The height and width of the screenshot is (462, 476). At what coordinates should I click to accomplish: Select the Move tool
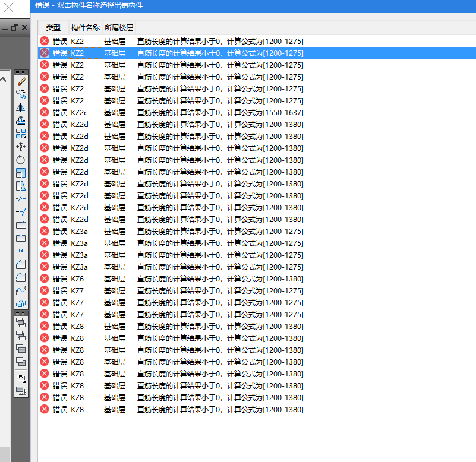[x=21, y=147]
